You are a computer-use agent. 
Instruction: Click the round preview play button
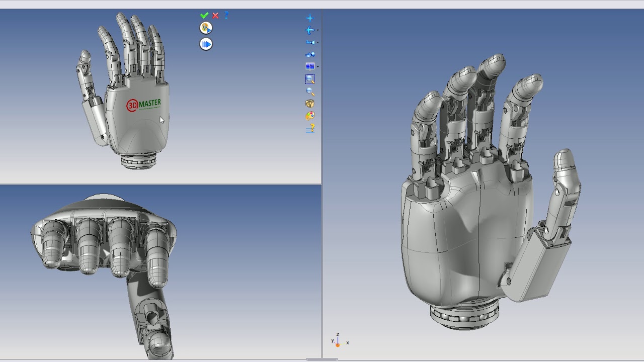(206, 28)
